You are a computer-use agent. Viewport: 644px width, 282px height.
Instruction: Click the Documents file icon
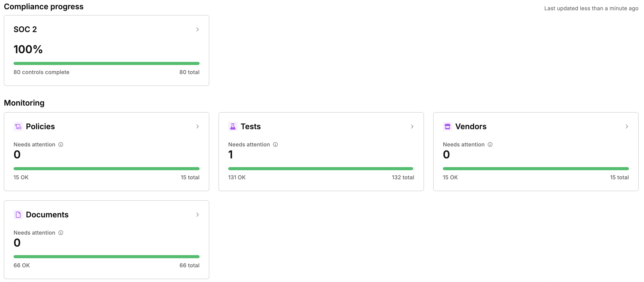pos(18,215)
